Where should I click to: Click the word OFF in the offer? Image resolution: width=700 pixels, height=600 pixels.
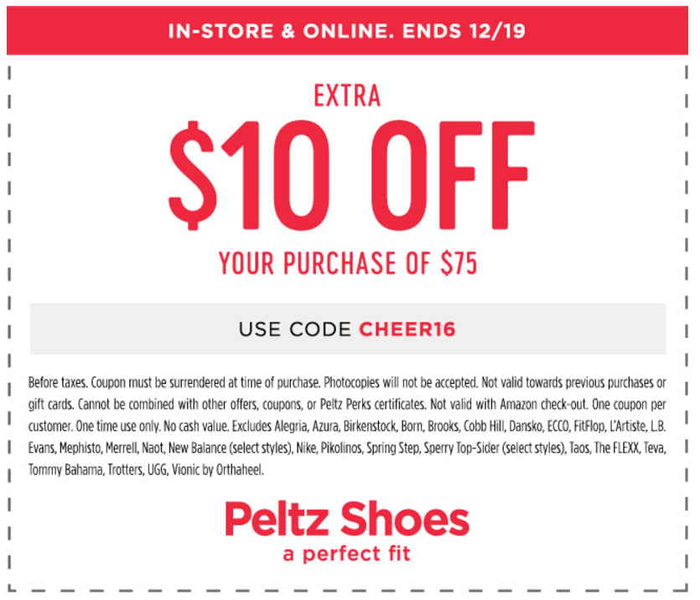(x=452, y=175)
